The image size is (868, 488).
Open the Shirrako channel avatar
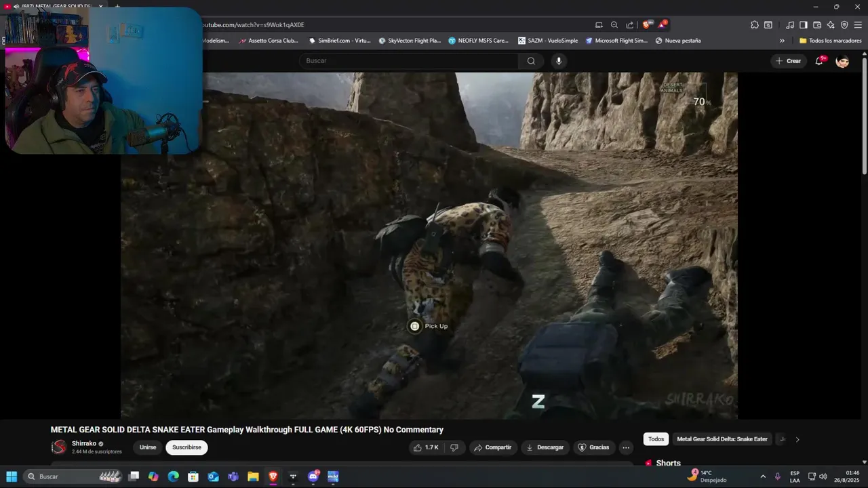(x=59, y=447)
